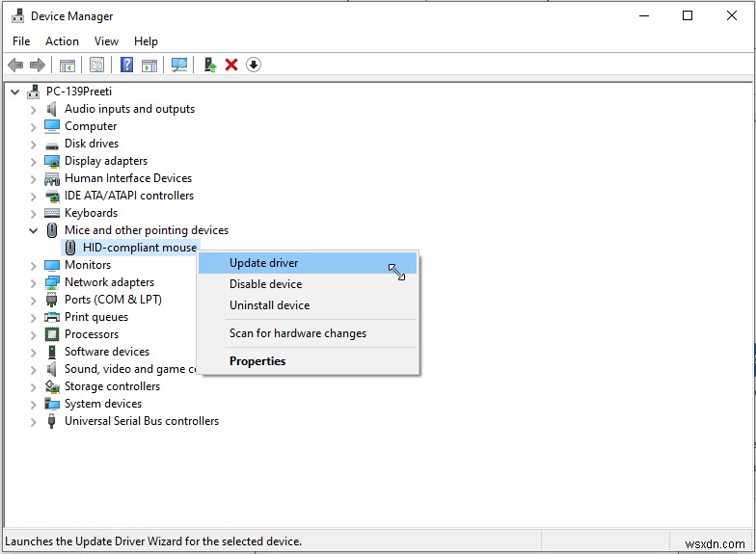Click the Human Interface Devices icon

[x=52, y=179]
